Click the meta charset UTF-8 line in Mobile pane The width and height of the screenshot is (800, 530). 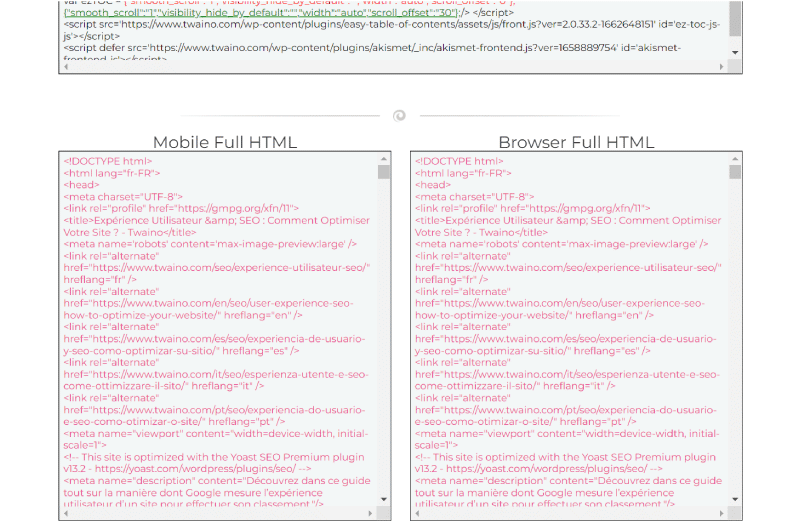[123, 197]
